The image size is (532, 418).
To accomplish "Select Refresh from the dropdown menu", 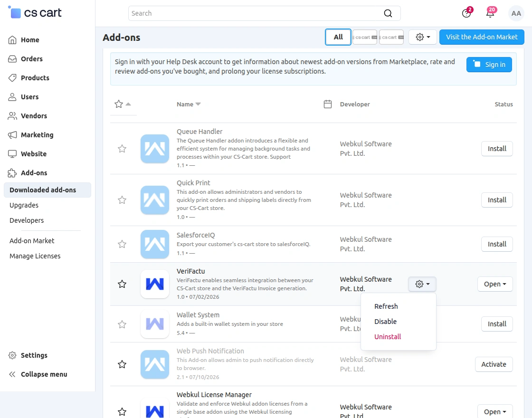I will (x=386, y=306).
